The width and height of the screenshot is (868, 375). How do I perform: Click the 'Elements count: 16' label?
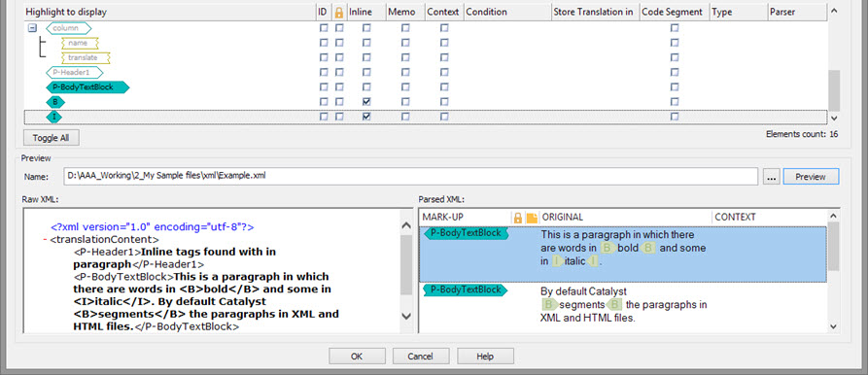coord(802,134)
